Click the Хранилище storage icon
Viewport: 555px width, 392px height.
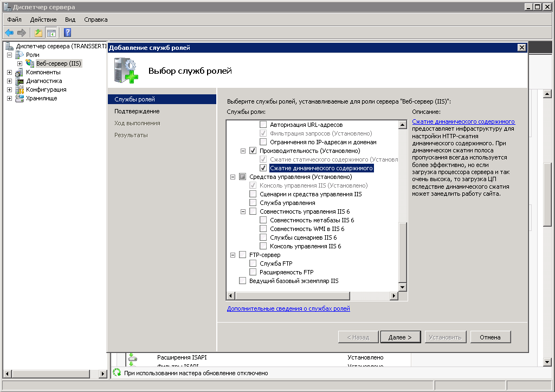20,98
